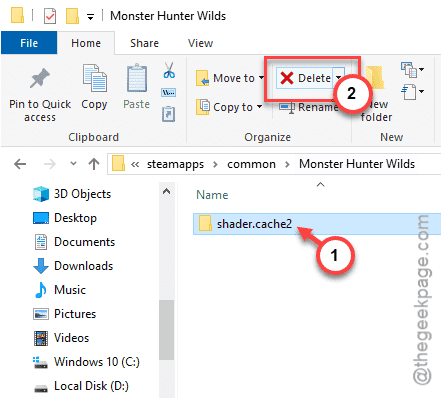The image size is (441, 398).
Task: Click the title bar folder icon
Action: pos(17,15)
